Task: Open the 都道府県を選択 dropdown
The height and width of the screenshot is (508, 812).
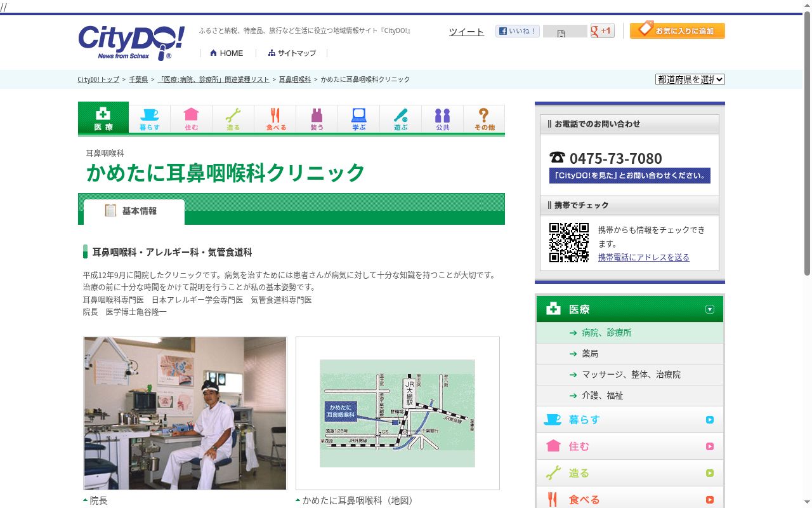Action: (690, 79)
